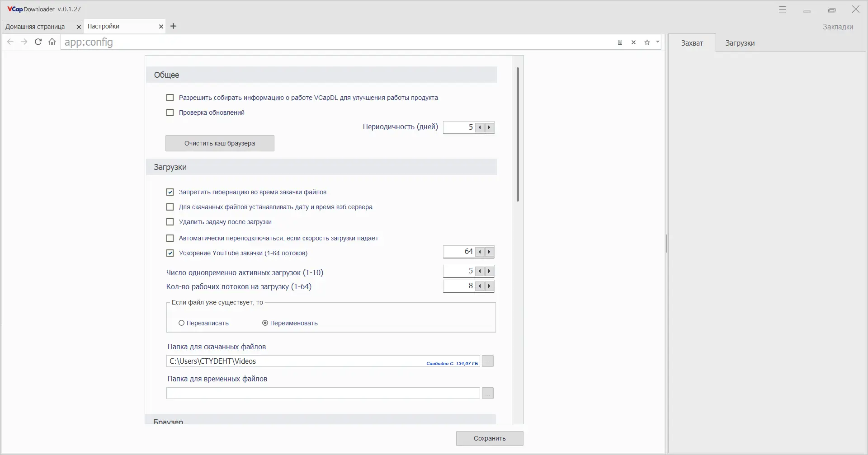Expand the address bar history dropdown arrow

(x=658, y=42)
